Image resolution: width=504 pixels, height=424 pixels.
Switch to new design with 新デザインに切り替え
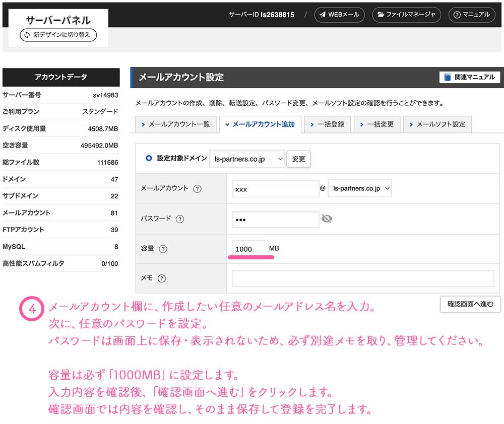click(58, 35)
